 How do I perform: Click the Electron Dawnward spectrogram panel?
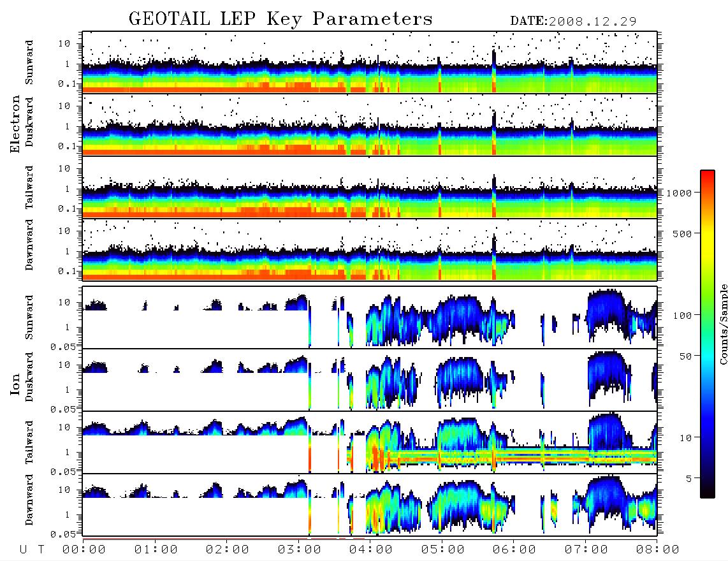click(x=370, y=250)
